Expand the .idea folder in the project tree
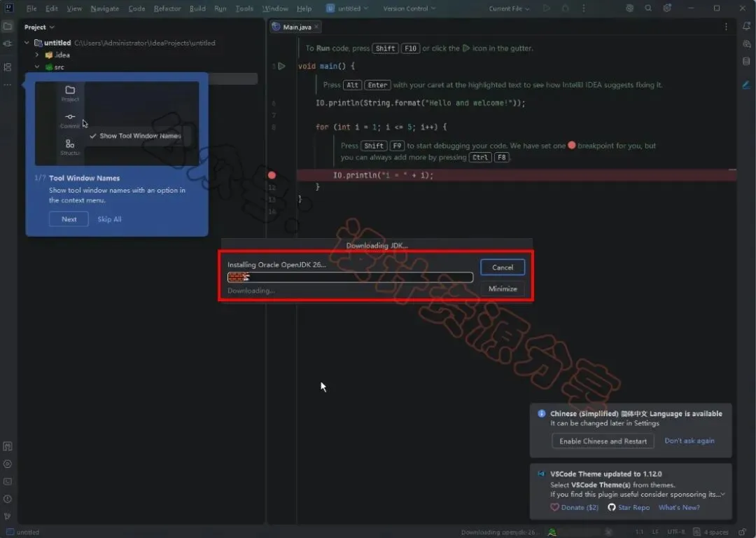756x538 pixels. [37, 55]
